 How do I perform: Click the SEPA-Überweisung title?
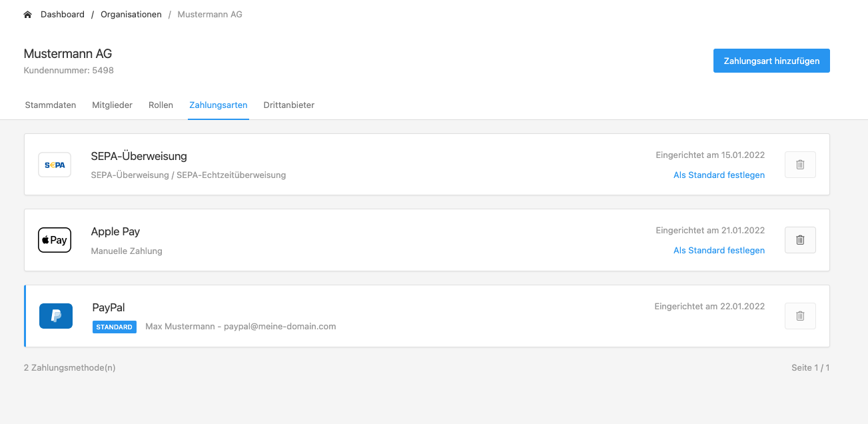point(139,157)
